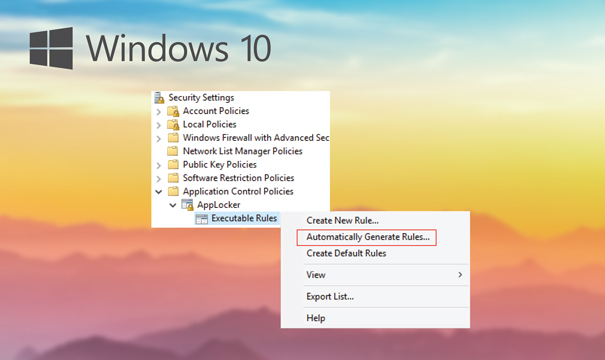Click the Executable Rules icon
This screenshot has width=605, height=360.
pyautogui.click(x=201, y=219)
